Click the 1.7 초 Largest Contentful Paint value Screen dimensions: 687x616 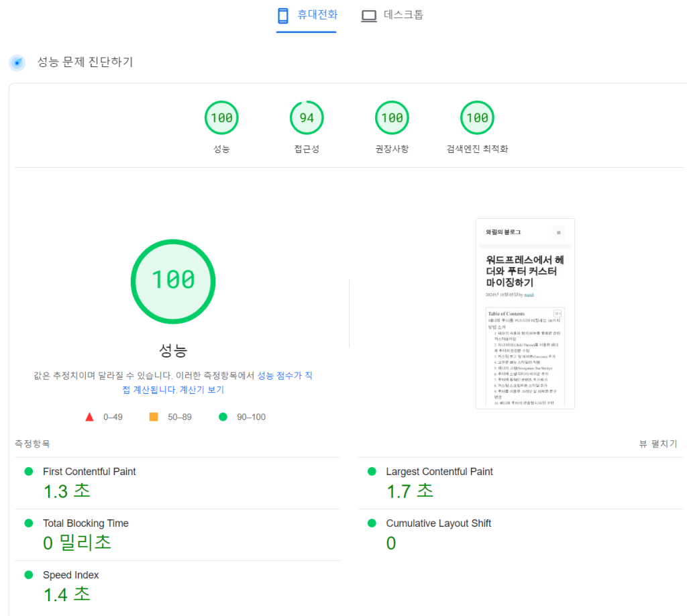click(410, 491)
